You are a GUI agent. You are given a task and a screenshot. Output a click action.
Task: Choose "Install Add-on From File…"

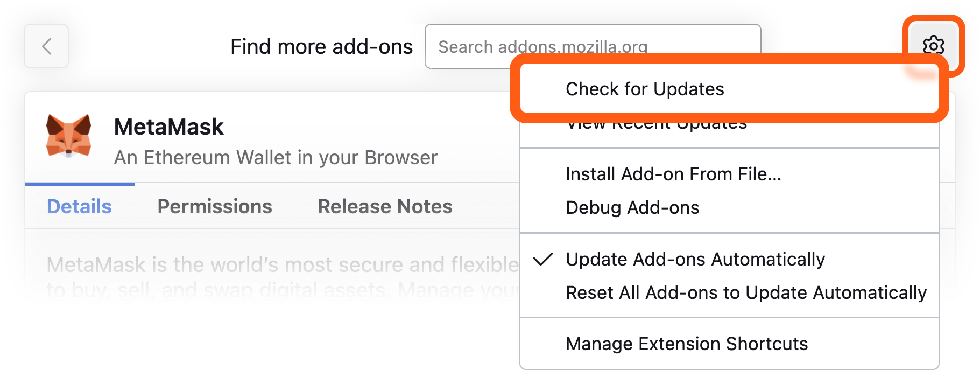tap(673, 174)
